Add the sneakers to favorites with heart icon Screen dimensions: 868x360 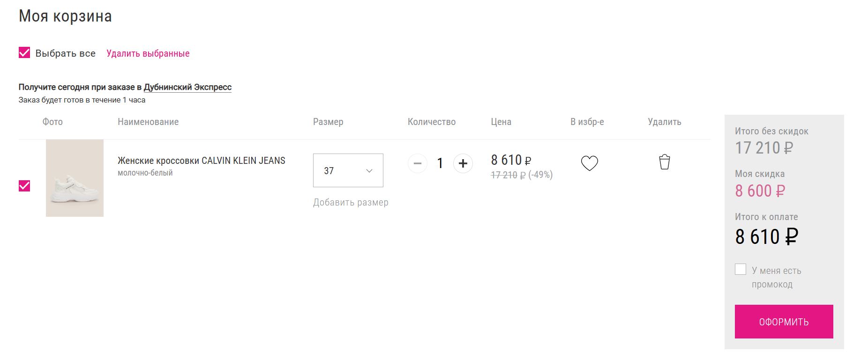point(589,163)
